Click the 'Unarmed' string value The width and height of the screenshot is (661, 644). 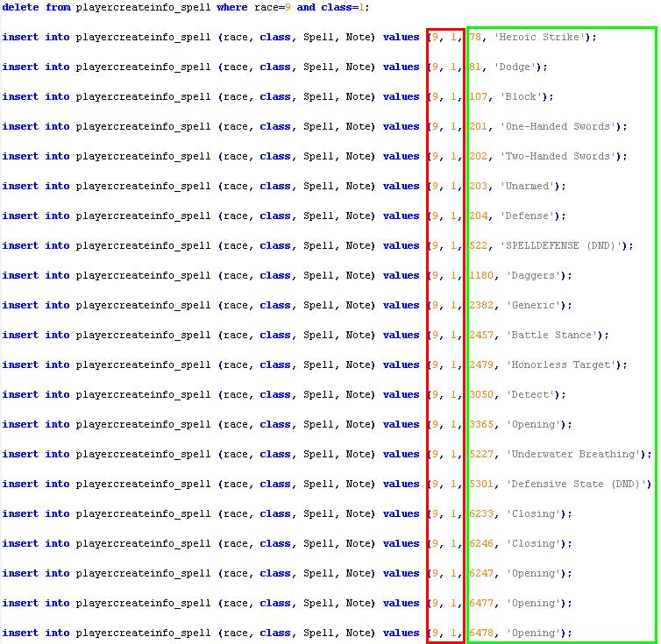click(x=528, y=187)
